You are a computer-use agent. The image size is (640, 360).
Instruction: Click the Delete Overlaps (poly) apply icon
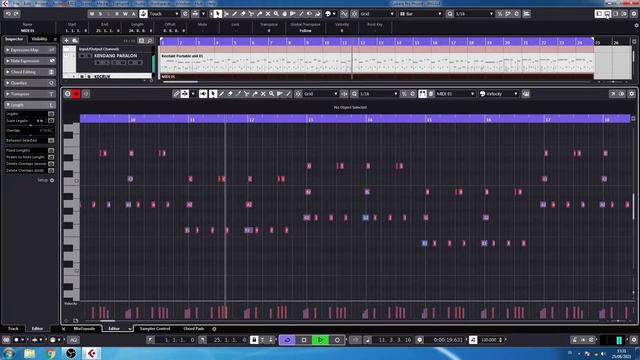coord(51,170)
